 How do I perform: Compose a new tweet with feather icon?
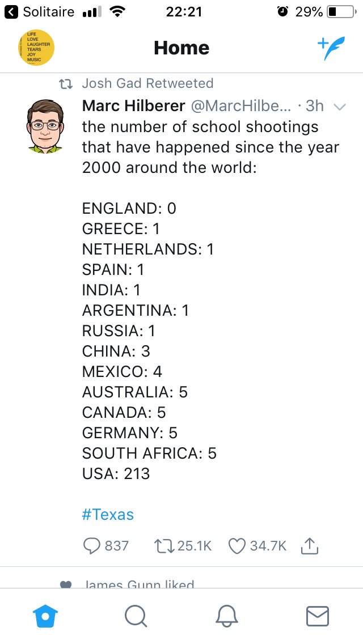(331, 48)
